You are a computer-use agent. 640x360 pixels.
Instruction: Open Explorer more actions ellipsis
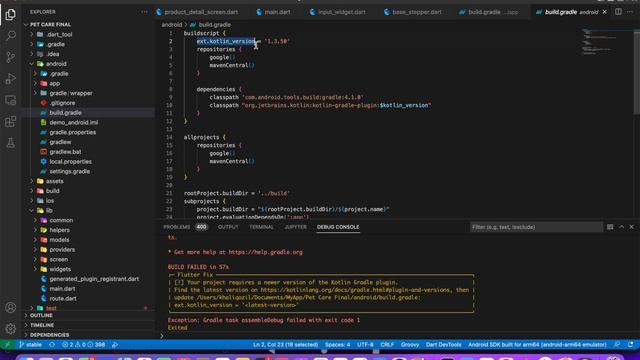(144, 12)
